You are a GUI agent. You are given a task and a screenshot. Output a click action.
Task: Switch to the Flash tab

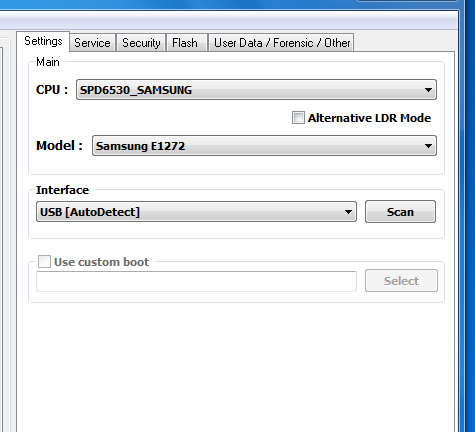pyautogui.click(x=187, y=43)
